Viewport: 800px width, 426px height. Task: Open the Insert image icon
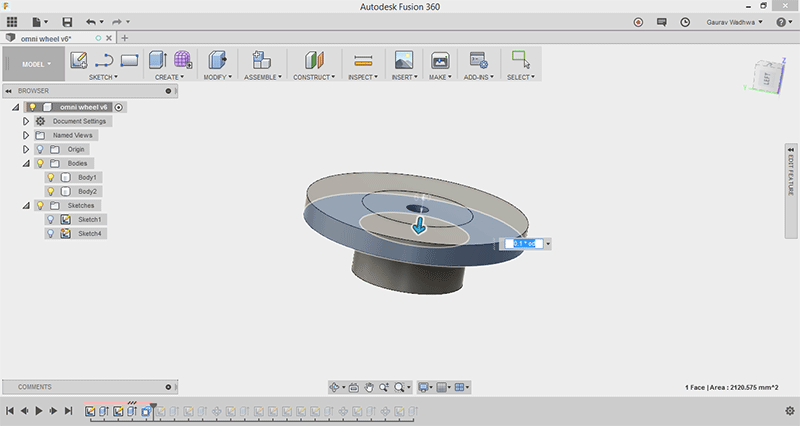404,60
